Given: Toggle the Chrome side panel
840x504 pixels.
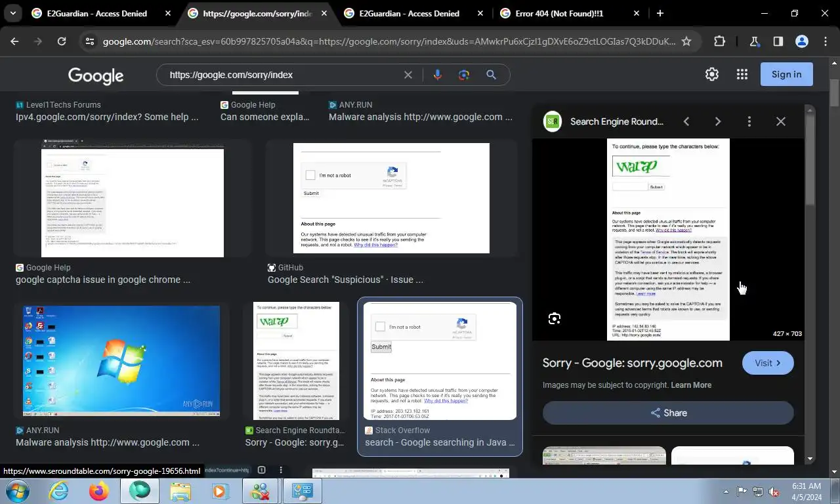Looking at the screenshot, I should 778,41.
